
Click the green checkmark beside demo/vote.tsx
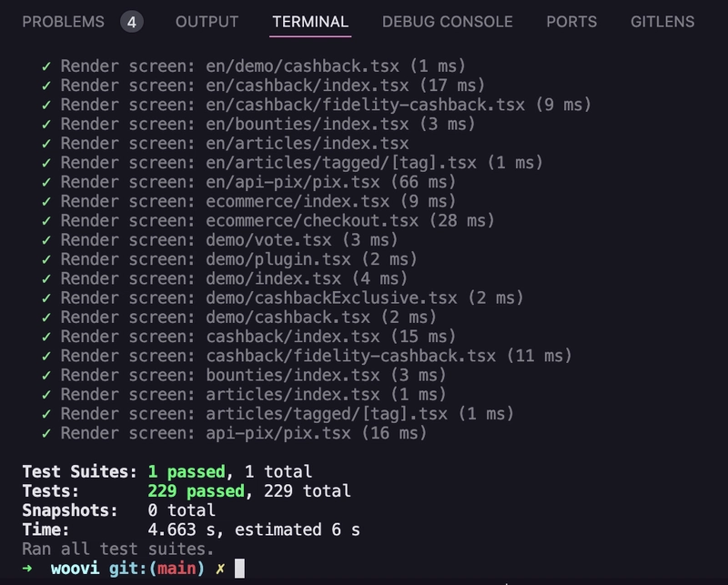point(46,240)
